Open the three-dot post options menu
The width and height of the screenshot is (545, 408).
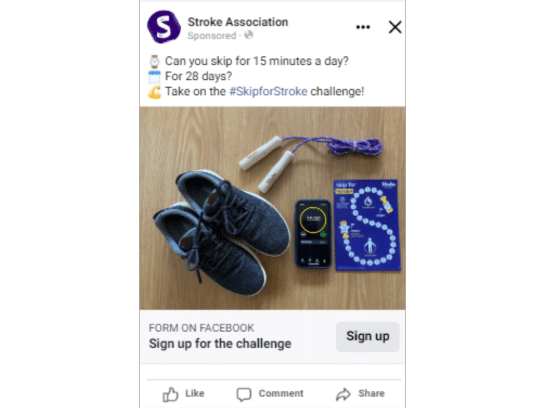(x=363, y=27)
